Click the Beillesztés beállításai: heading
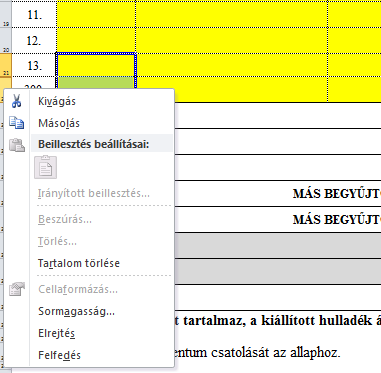This screenshot has width=381, height=373. (94, 144)
